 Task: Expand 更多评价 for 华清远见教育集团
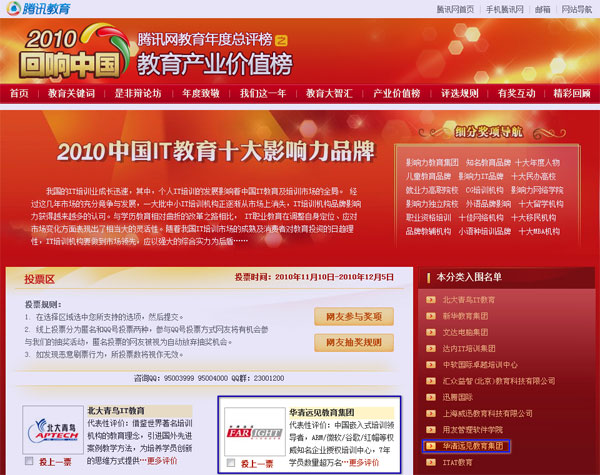point(364,464)
